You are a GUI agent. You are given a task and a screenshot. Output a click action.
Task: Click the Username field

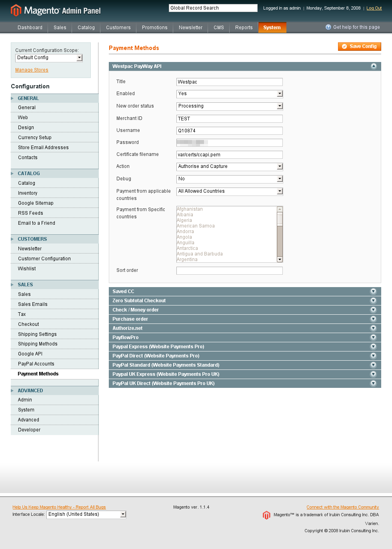tap(230, 131)
